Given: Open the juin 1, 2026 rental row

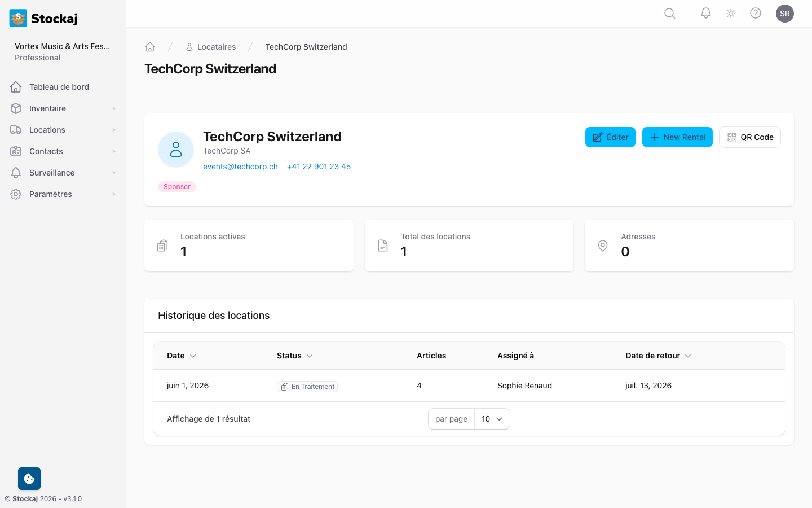Looking at the screenshot, I should (188, 386).
